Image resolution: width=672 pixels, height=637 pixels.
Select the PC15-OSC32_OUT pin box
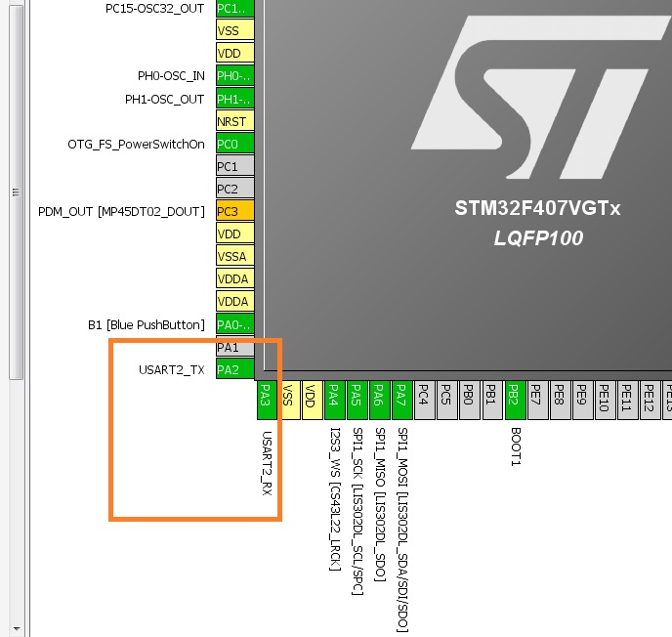pos(234,8)
